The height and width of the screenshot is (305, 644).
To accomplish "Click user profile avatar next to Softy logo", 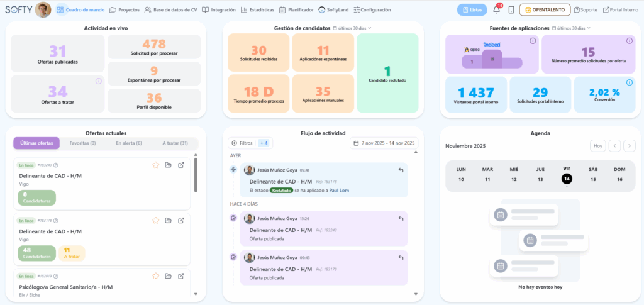I will tap(43, 9).
